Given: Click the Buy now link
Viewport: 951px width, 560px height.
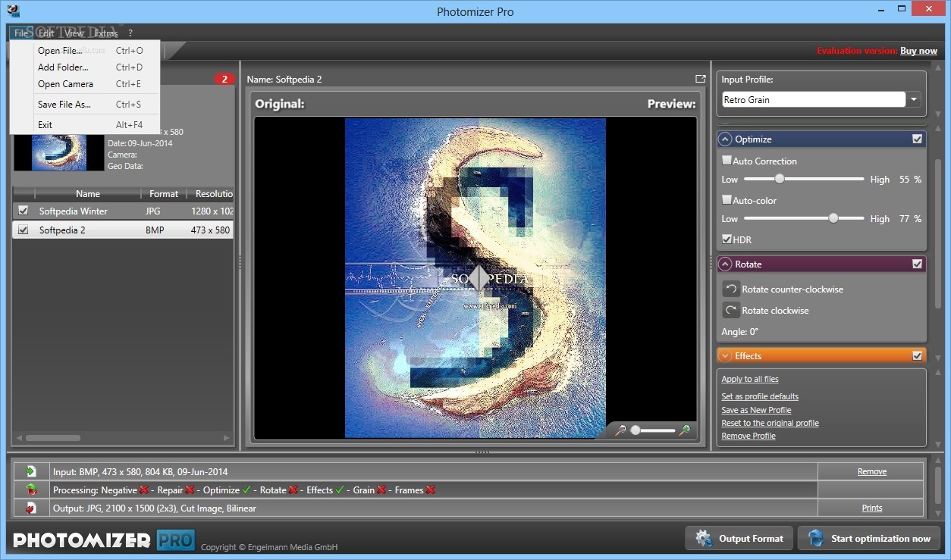Looking at the screenshot, I should [918, 51].
